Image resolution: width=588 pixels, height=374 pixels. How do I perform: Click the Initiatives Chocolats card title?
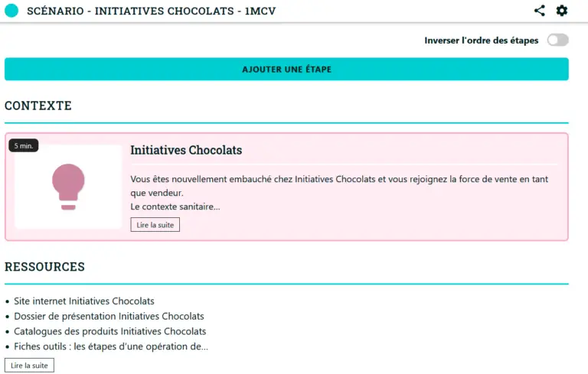[x=186, y=150]
